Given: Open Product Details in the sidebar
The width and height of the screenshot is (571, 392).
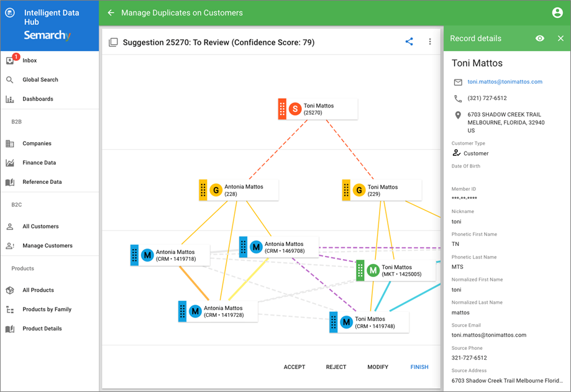Looking at the screenshot, I should pyautogui.click(x=50, y=329).
